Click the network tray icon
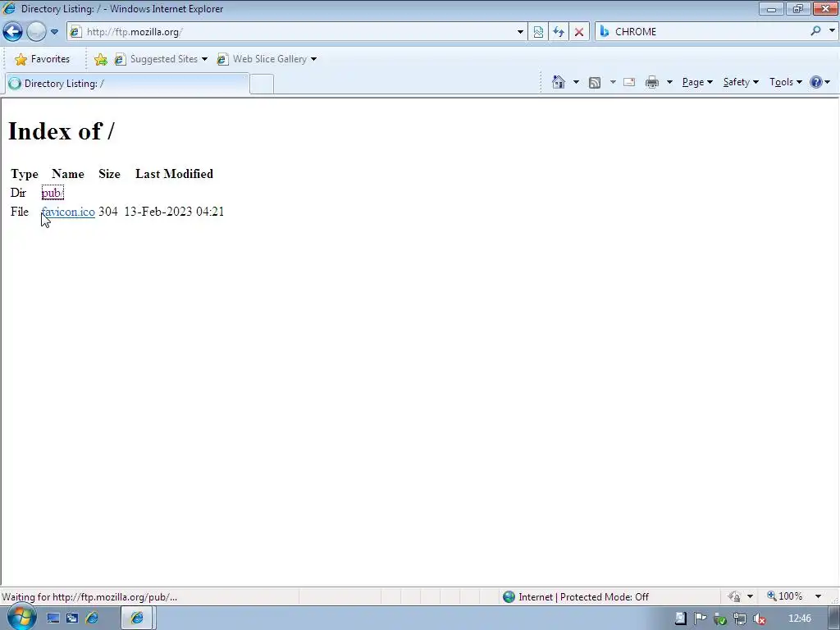The image size is (840, 630). pyautogui.click(x=740, y=619)
